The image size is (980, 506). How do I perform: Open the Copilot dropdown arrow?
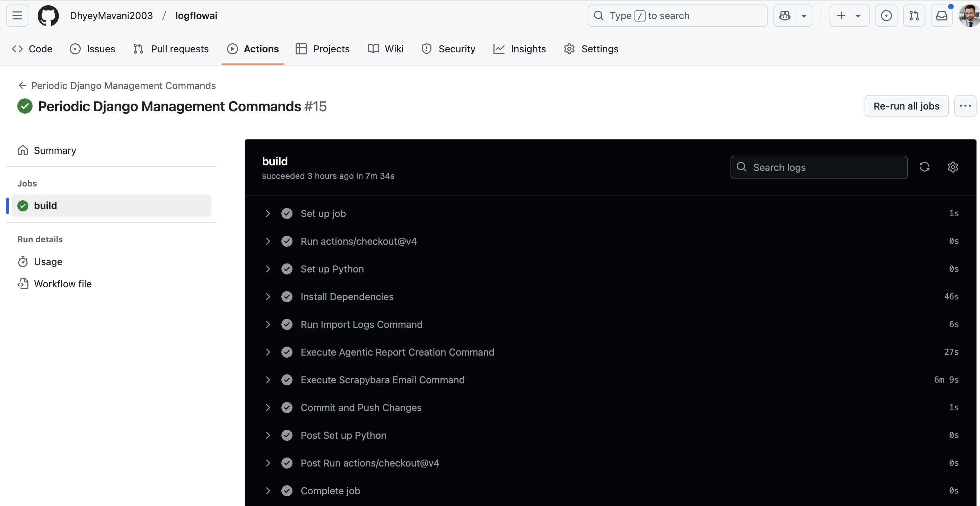click(804, 16)
